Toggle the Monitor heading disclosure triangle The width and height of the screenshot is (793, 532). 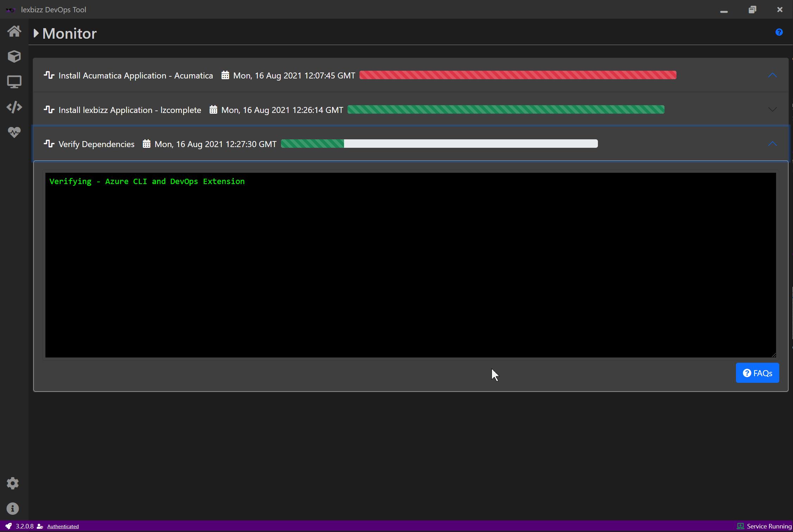pos(36,33)
